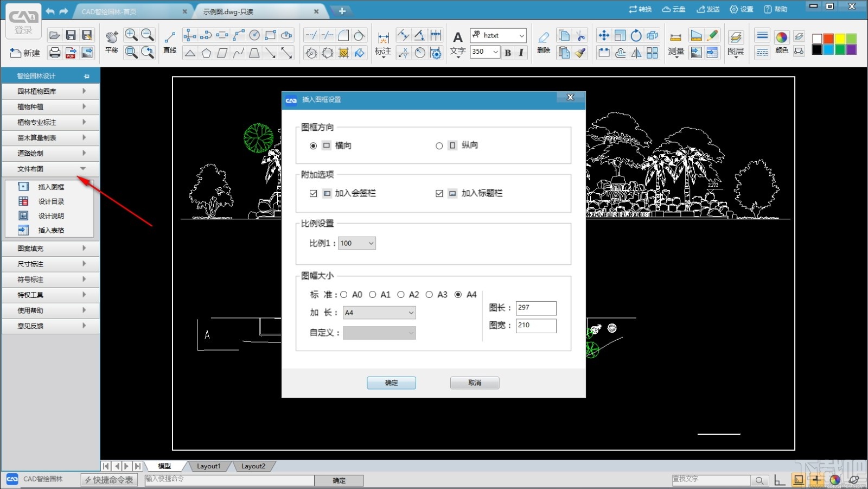This screenshot has width=868, height=489.
Task: Open the 比例1 scale dropdown
Action: (371, 243)
